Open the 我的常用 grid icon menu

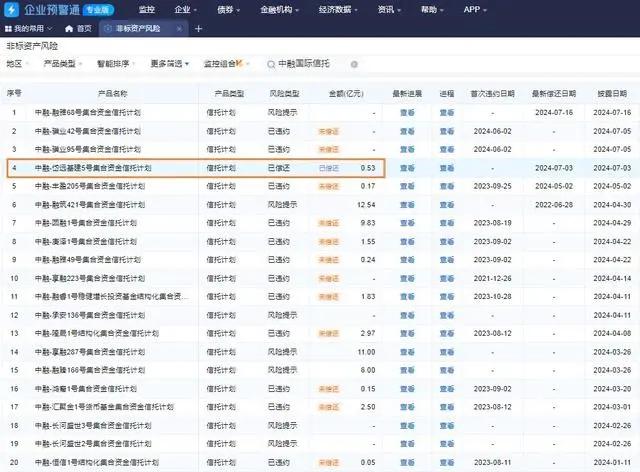[8, 29]
